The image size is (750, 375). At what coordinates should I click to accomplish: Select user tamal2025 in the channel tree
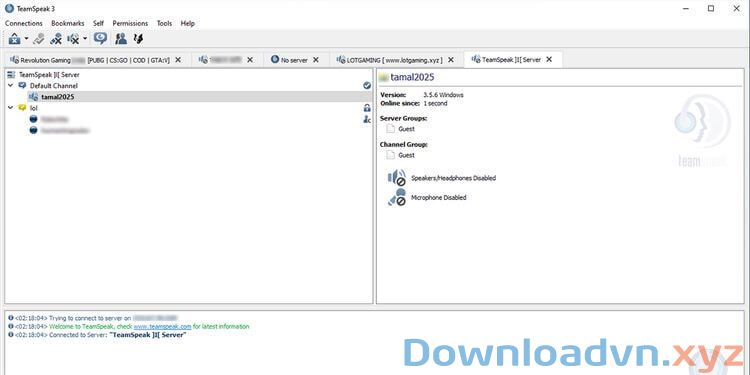click(x=57, y=97)
